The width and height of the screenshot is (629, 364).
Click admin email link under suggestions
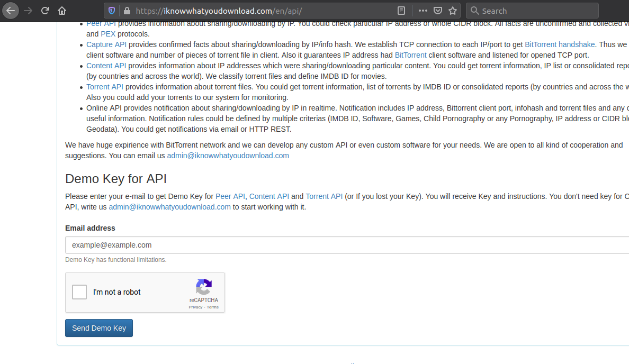[228, 156]
